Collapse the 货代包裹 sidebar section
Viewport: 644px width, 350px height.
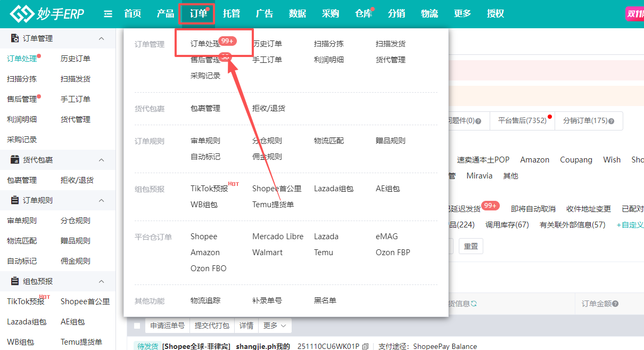tap(102, 160)
